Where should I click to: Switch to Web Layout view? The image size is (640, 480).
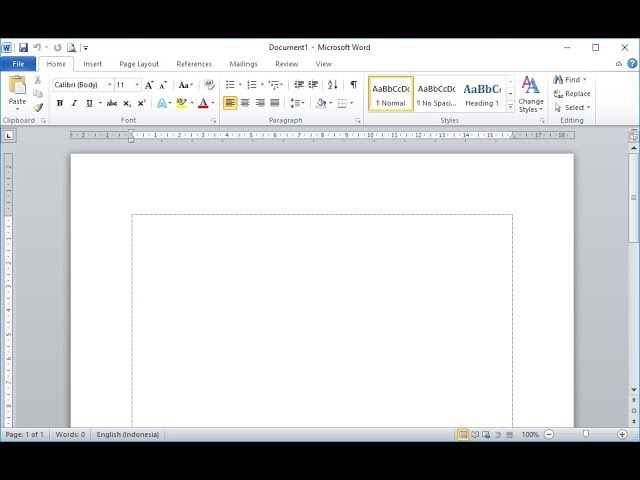[x=486, y=435]
